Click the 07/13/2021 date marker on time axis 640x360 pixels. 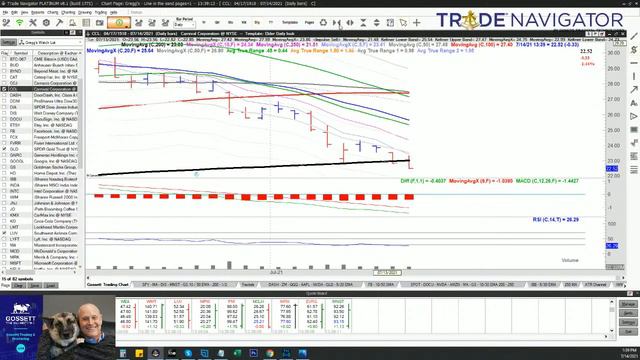pos(387,272)
